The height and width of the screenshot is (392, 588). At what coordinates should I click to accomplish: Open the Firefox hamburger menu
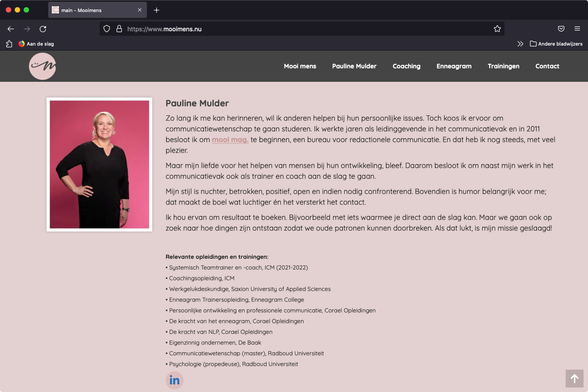577,29
